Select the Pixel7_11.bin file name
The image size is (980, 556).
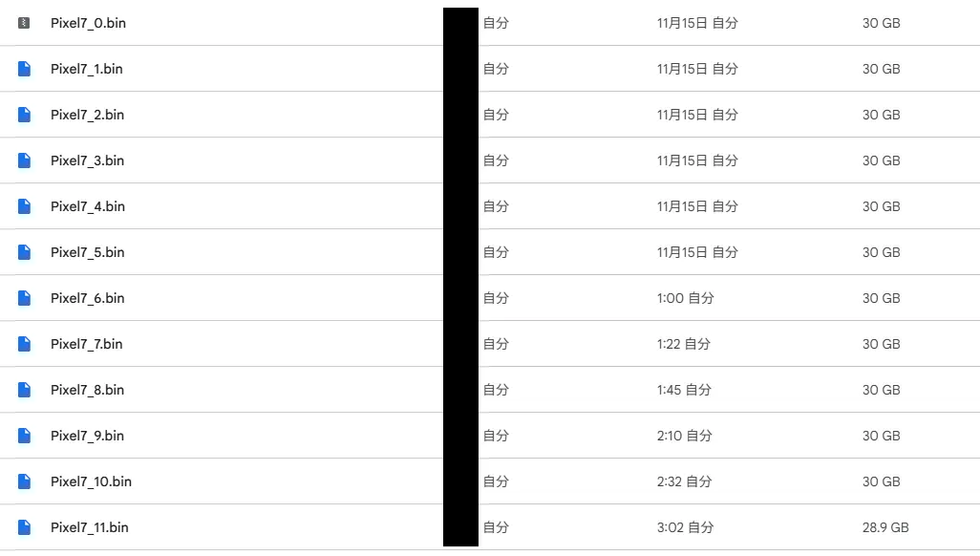pyautogui.click(x=90, y=527)
